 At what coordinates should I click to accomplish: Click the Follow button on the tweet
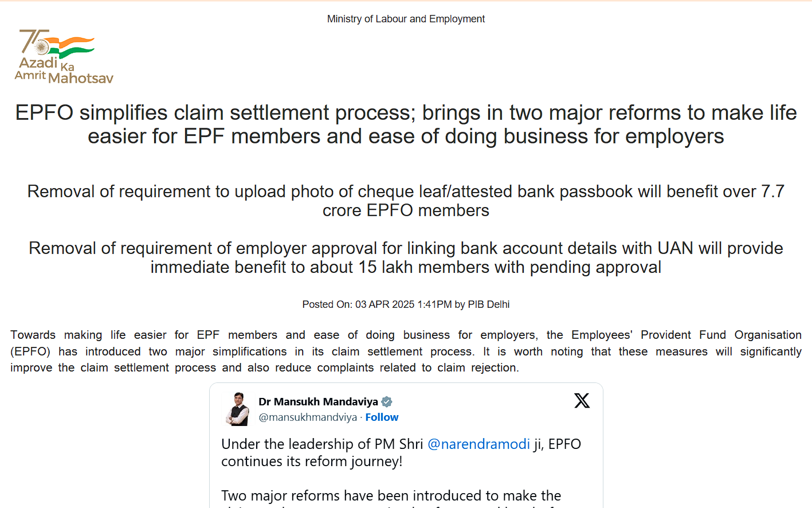coord(382,417)
